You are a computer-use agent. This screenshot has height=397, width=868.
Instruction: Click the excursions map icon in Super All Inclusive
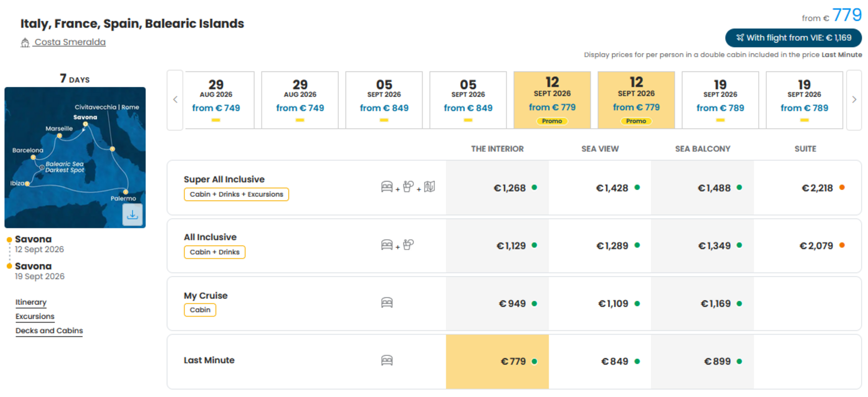(x=430, y=187)
